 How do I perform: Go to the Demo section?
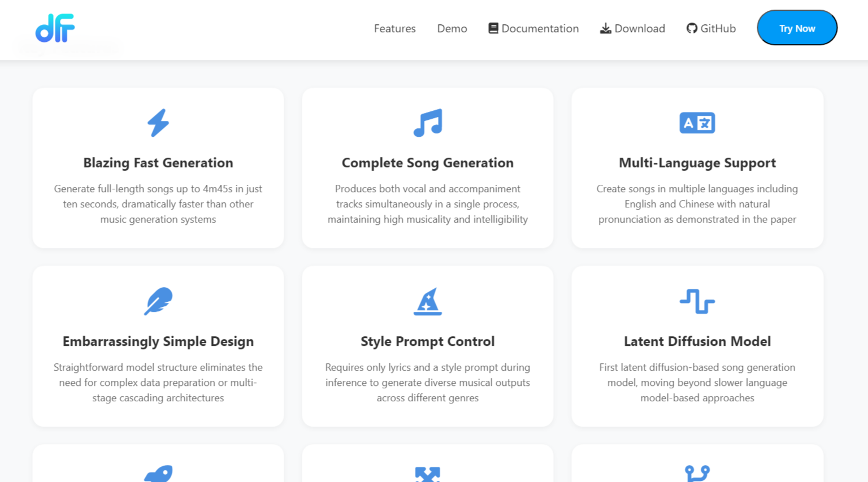452,28
